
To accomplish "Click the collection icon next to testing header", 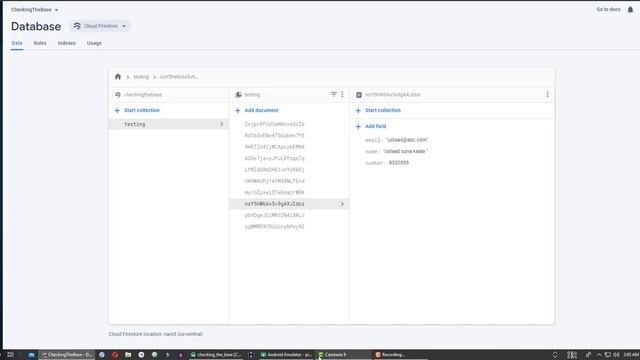I will [238, 95].
